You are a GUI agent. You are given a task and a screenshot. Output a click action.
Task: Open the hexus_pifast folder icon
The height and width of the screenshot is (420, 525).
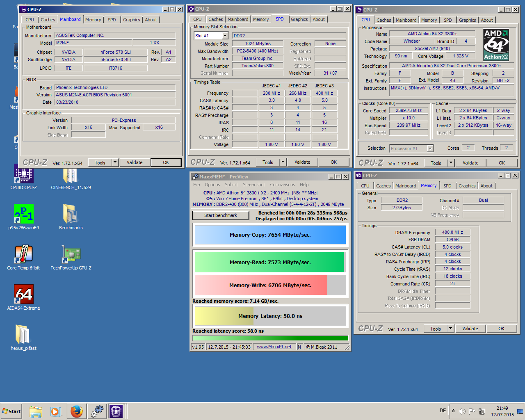tap(23, 337)
